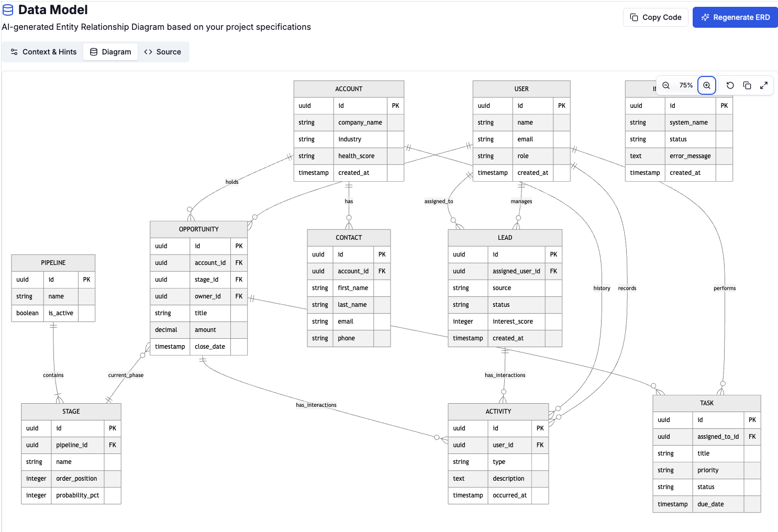Click the industry field in ACCOUNT
Screen dimensions: 778x532
click(349, 139)
